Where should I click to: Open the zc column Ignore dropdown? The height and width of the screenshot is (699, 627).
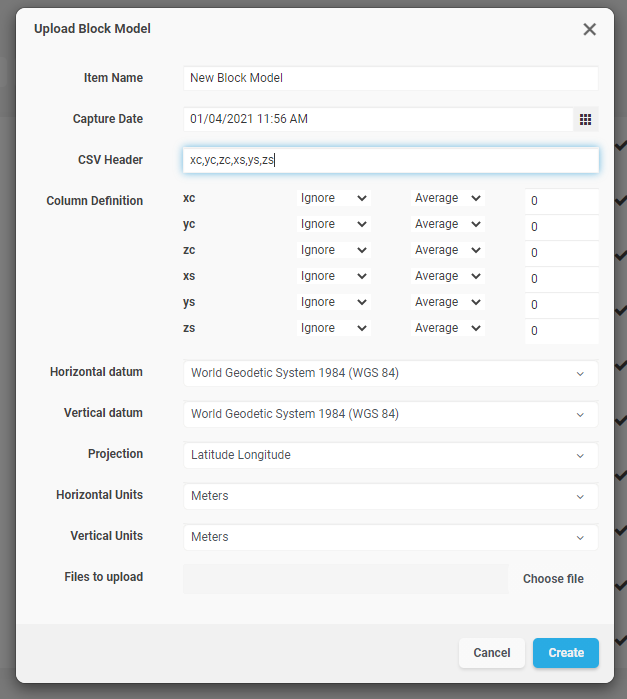[334, 250]
